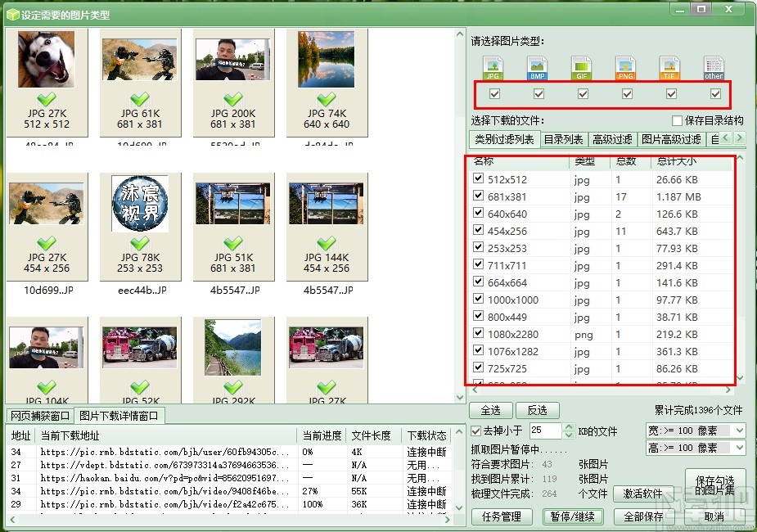Click the GIF file type icon
This screenshot has width=757, height=532.
tap(581, 68)
